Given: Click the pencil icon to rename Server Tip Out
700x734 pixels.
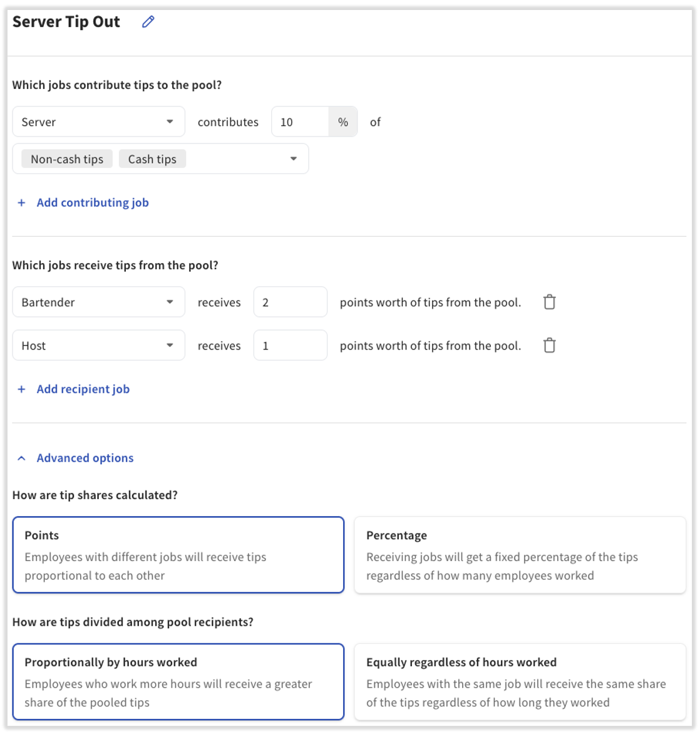Looking at the screenshot, I should pos(148,21).
